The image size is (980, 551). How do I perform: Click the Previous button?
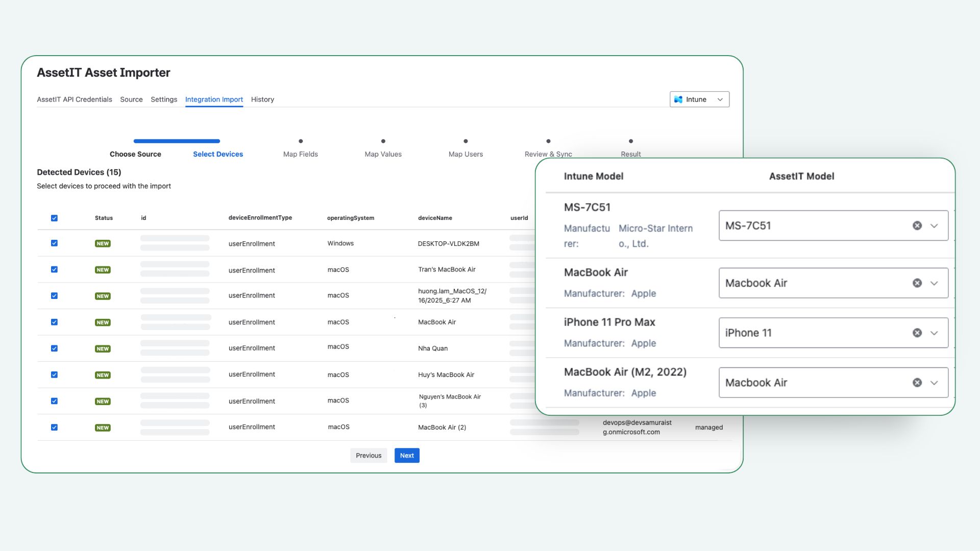coord(369,456)
